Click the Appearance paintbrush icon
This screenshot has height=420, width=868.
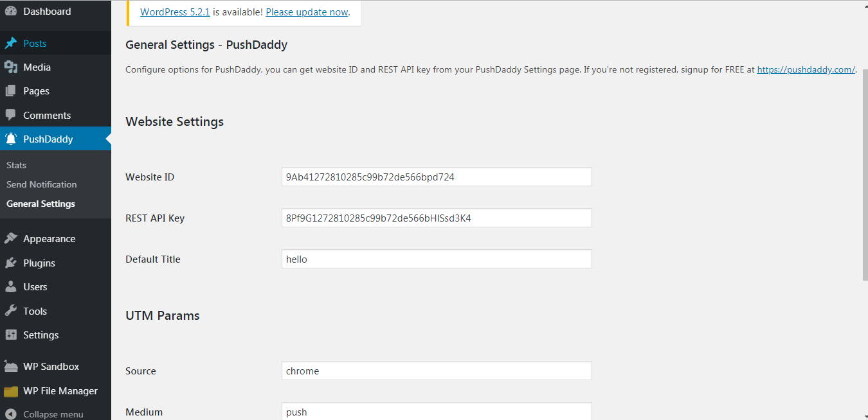tap(10, 239)
